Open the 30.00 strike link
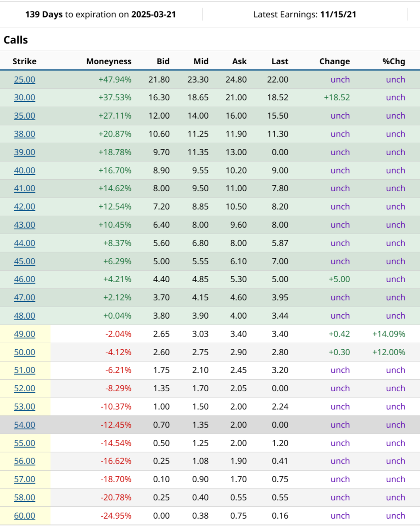Screen dimensions: 420x531 pyautogui.click(x=25, y=98)
